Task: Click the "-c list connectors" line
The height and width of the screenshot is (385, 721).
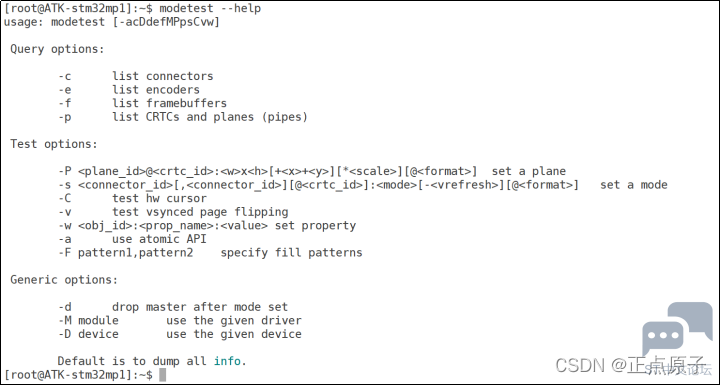Action: coord(136,76)
